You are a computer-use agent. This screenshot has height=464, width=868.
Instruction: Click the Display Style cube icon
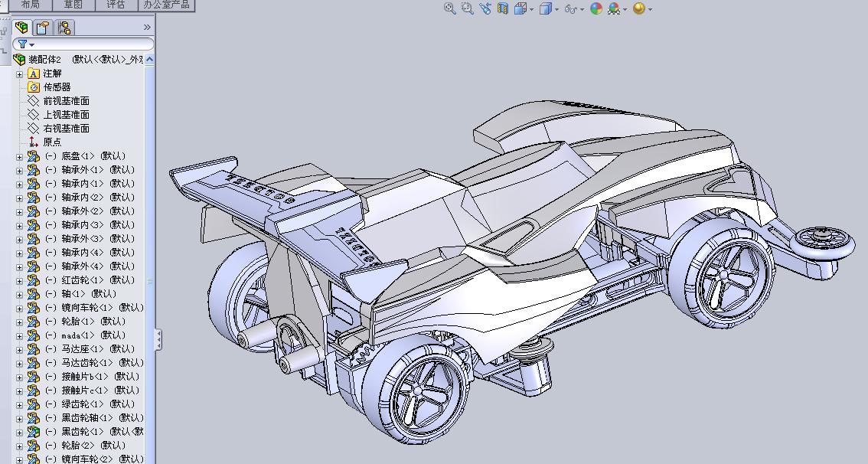coord(546,8)
